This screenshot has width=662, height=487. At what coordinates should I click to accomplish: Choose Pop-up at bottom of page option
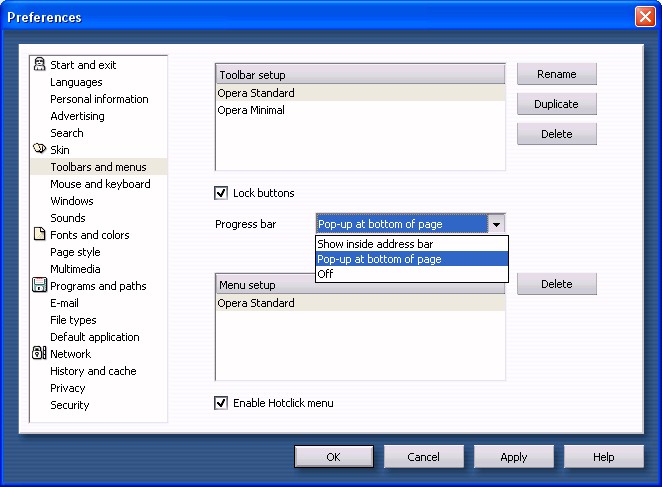click(x=412, y=259)
